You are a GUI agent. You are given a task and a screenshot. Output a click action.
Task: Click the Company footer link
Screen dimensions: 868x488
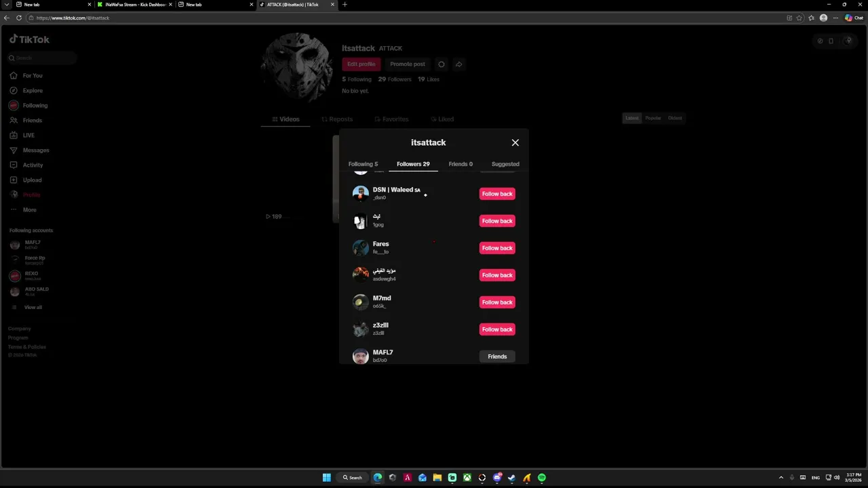coord(19,329)
